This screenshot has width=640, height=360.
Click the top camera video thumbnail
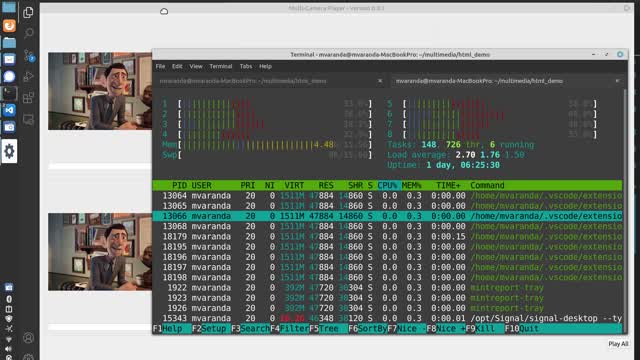pos(100,91)
